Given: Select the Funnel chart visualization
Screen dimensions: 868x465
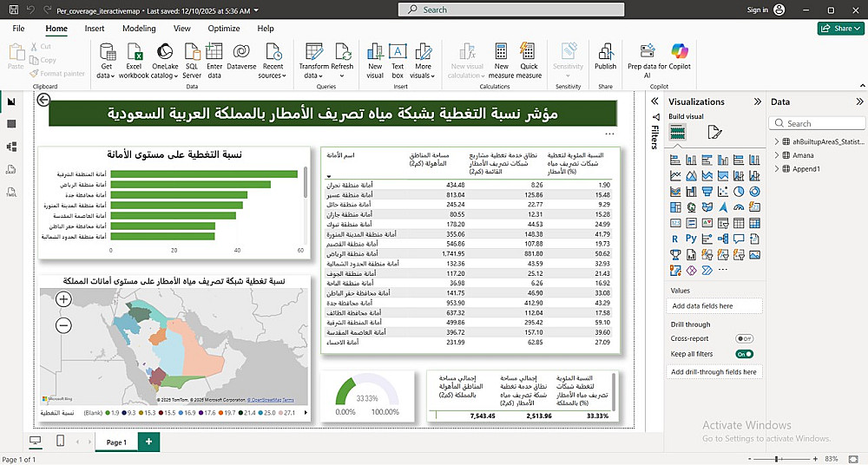Looking at the screenshot, I should pos(707,192).
